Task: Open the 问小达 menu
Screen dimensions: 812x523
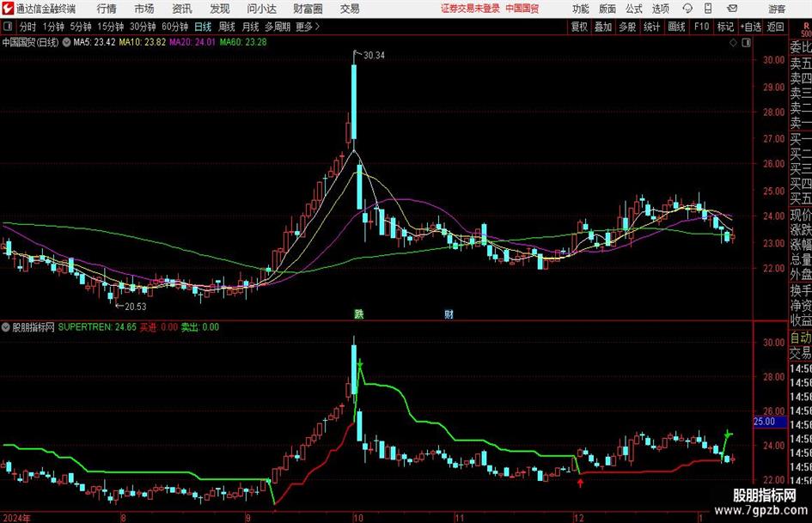Action: [x=262, y=9]
